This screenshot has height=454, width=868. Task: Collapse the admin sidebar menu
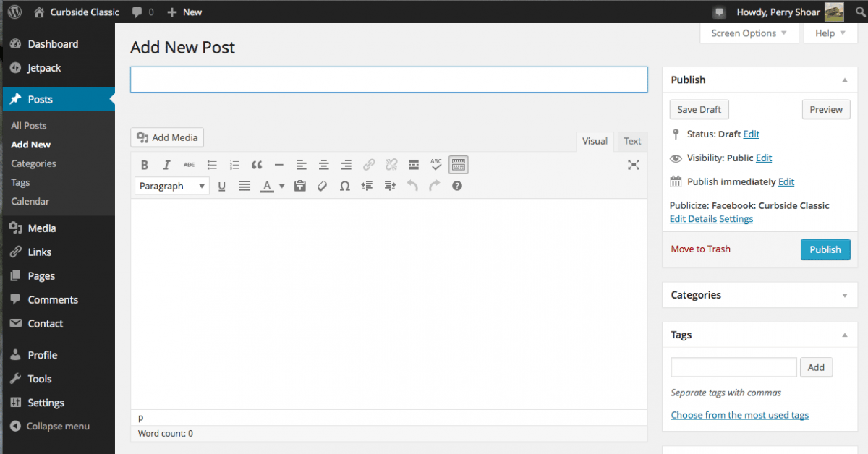[50, 427]
